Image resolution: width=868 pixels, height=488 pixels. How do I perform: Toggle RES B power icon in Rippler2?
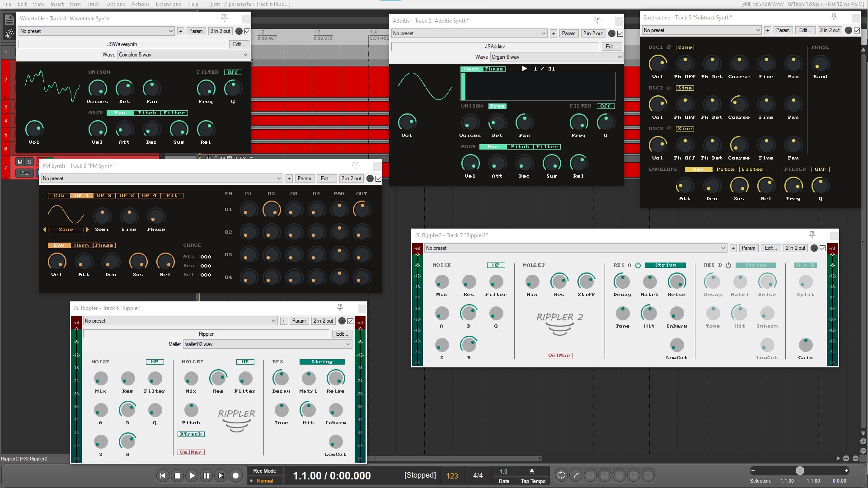pyautogui.click(x=728, y=265)
